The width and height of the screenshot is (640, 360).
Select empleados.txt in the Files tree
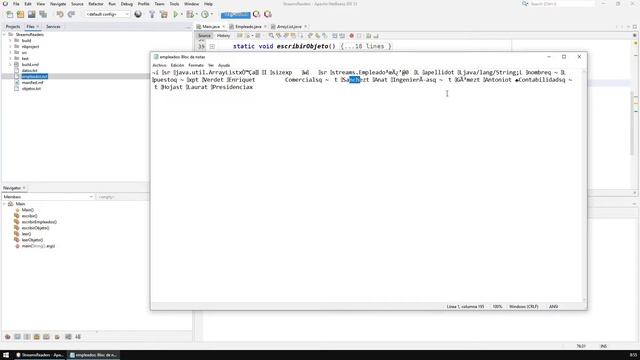tap(35, 76)
